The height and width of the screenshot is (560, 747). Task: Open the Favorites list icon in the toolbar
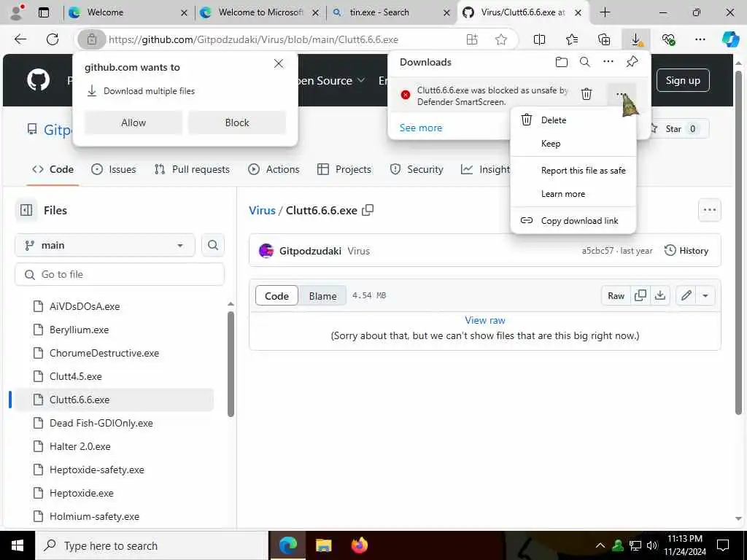[572, 39]
